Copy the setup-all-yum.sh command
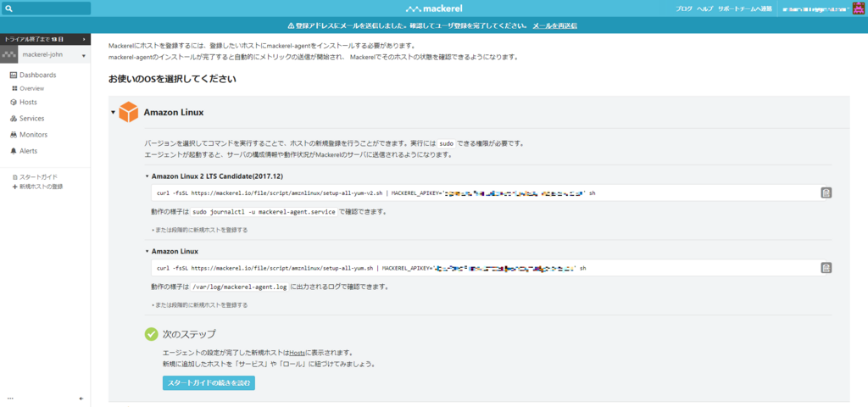Image resolution: width=868 pixels, height=407 pixels. (826, 268)
